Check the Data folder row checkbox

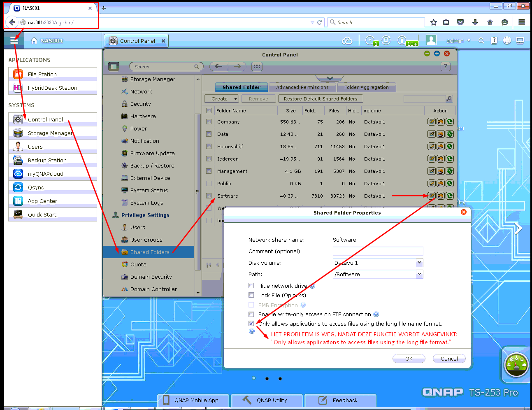(x=209, y=134)
